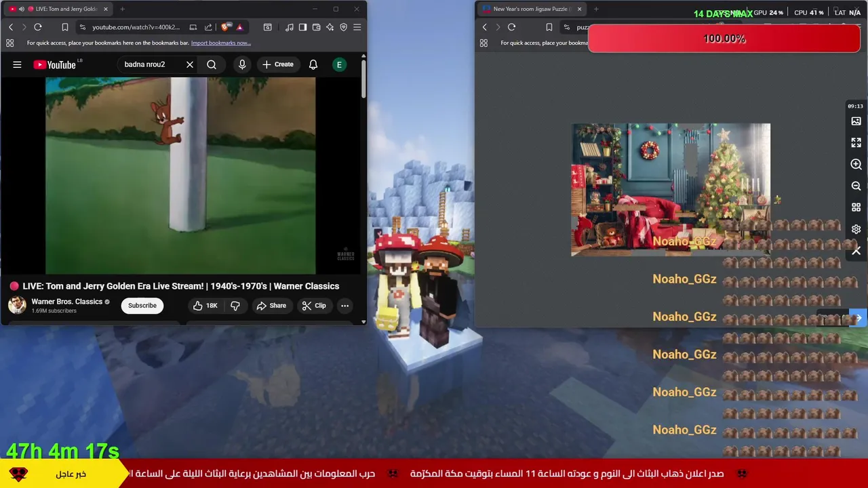868x488 pixels.
Task: Toggle puzzle fullscreen mode
Action: (856, 143)
